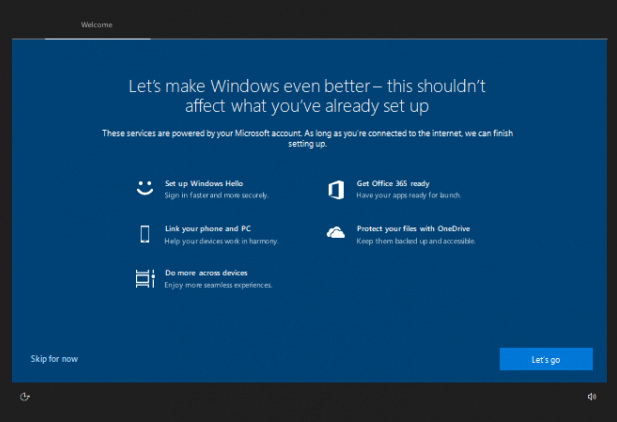Click the 'Let's make Windows even better' title

point(307,96)
